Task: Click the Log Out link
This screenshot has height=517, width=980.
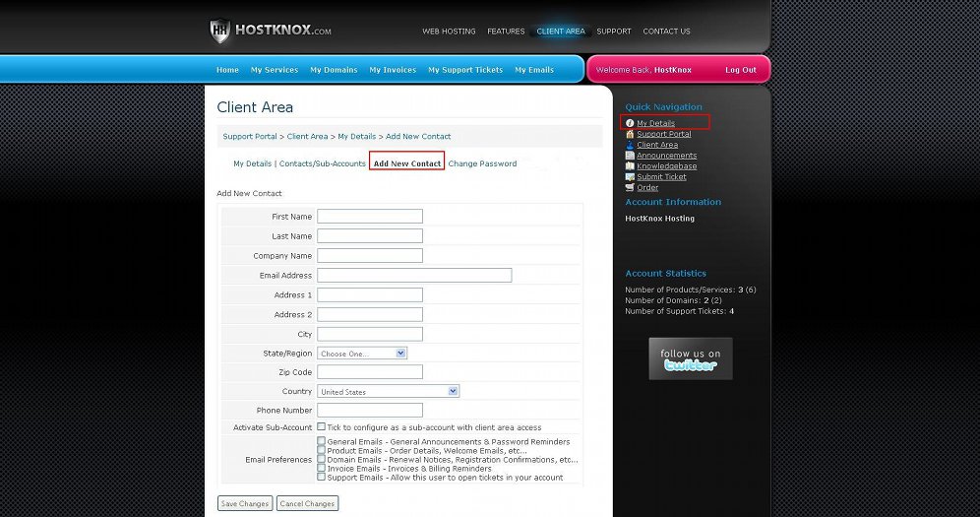Action: (740, 70)
